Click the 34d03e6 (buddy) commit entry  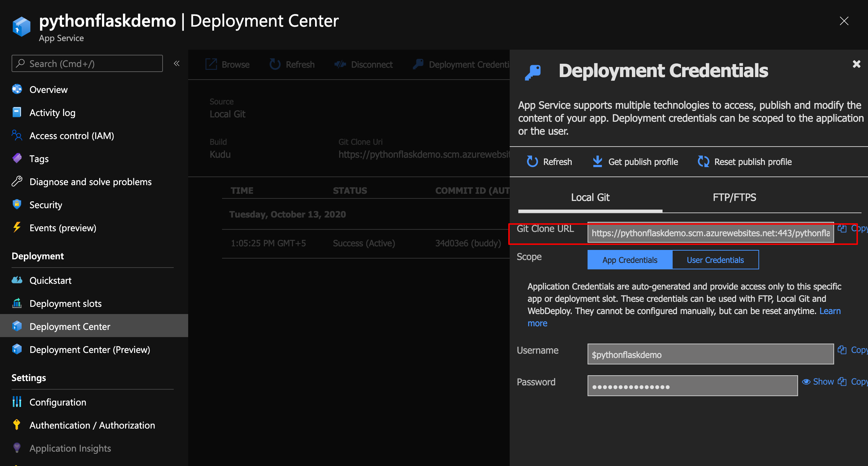click(468, 243)
